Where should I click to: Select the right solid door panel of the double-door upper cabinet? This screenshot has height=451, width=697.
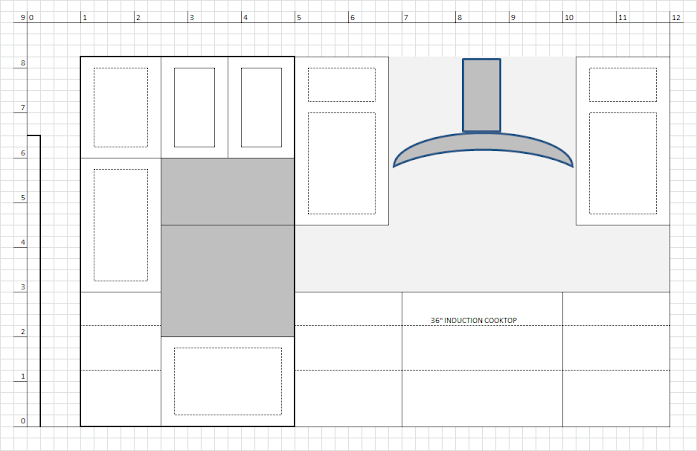[x=261, y=108]
